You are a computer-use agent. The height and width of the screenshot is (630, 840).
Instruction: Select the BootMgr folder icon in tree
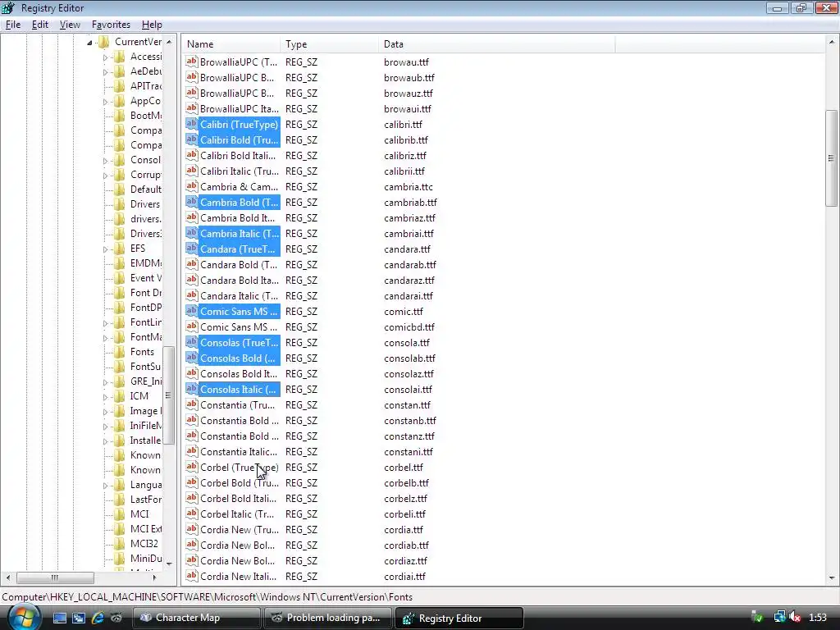point(120,116)
